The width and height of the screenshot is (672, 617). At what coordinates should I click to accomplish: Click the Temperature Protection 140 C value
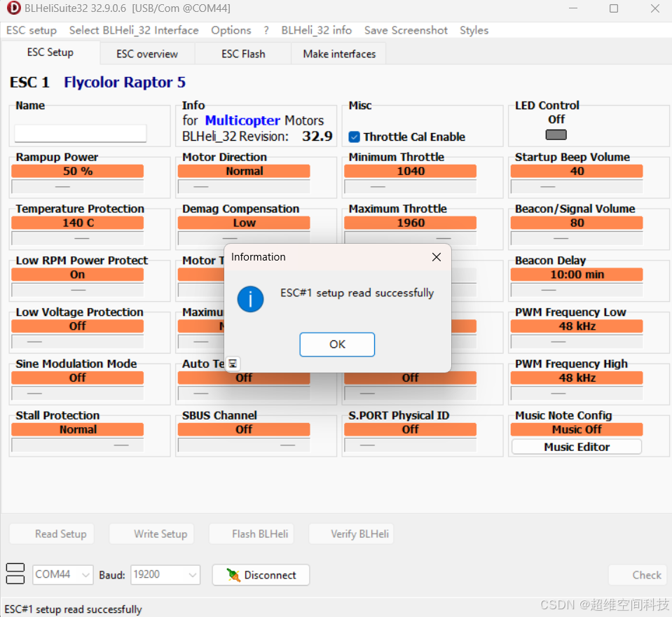78,223
